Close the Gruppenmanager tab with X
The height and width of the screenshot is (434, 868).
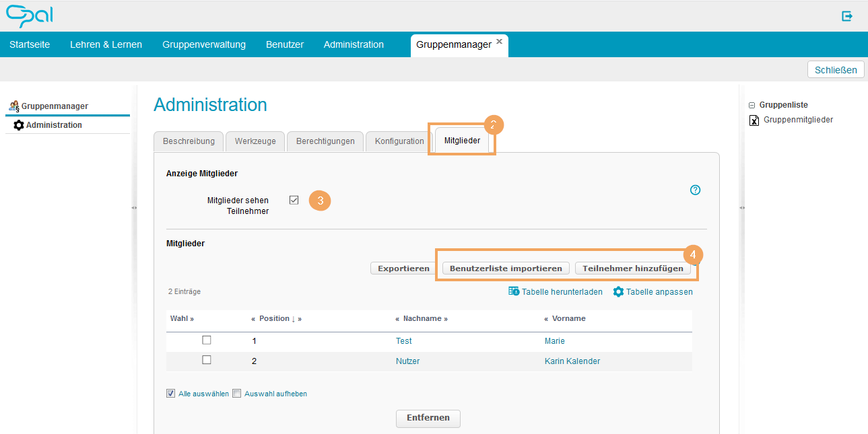pos(499,42)
